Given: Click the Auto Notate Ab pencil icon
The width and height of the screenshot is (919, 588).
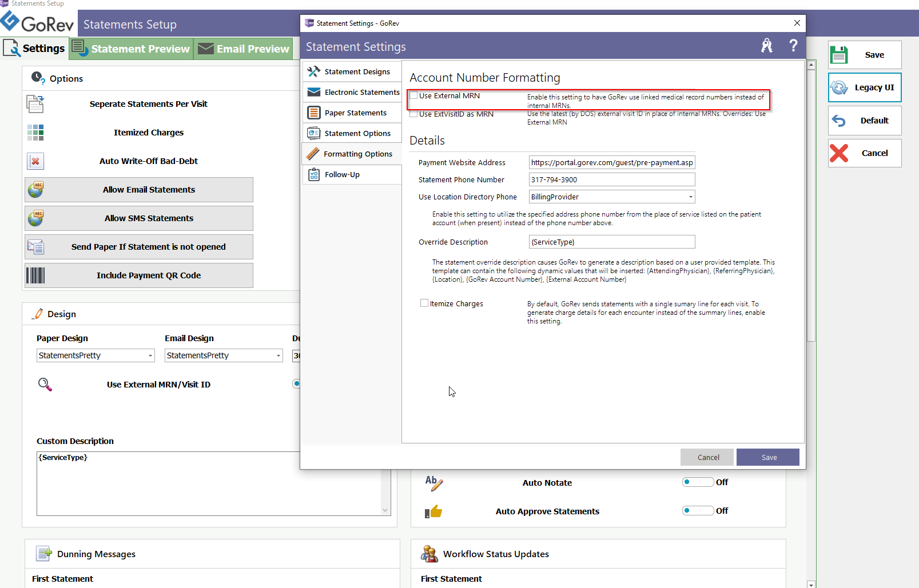Looking at the screenshot, I should (433, 483).
